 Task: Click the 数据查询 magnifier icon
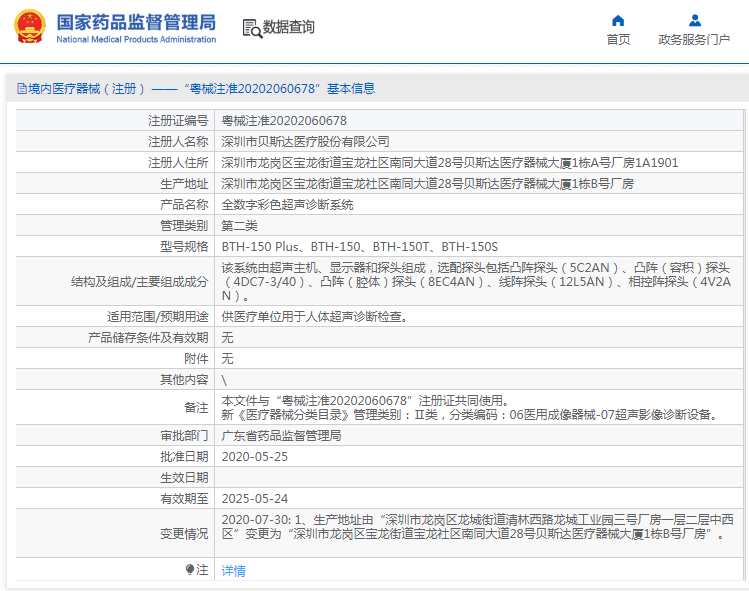pyautogui.click(x=251, y=28)
